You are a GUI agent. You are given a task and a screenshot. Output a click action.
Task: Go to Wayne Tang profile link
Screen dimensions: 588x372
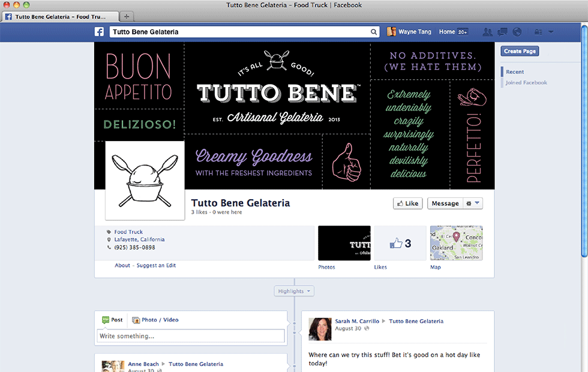click(415, 32)
